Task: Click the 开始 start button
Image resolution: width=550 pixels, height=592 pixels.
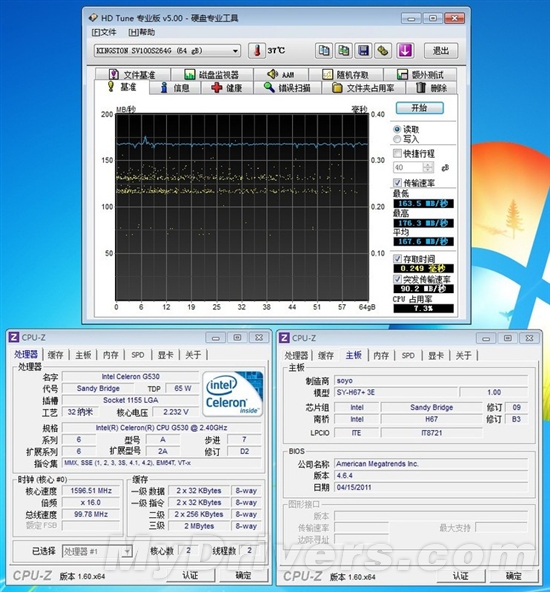Action: click(419, 108)
